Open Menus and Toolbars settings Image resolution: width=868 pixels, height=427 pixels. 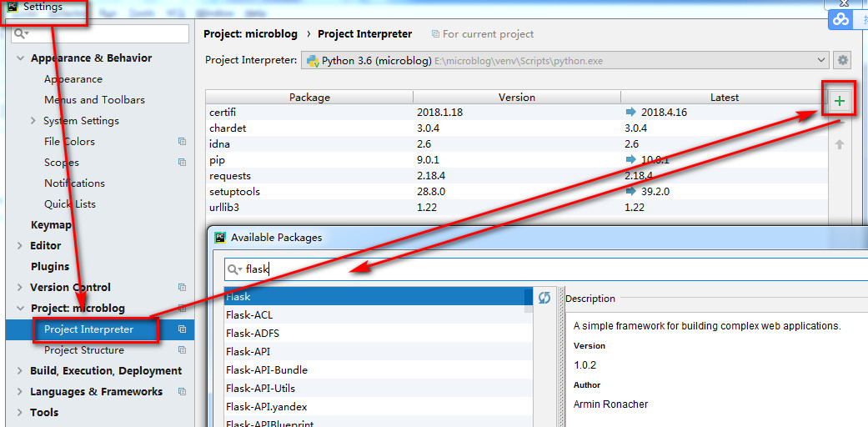coord(94,100)
